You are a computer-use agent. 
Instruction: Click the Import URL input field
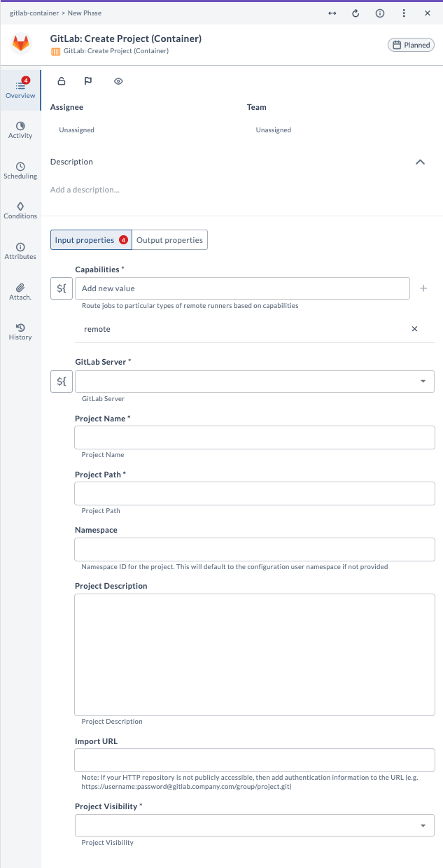[255, 760]
